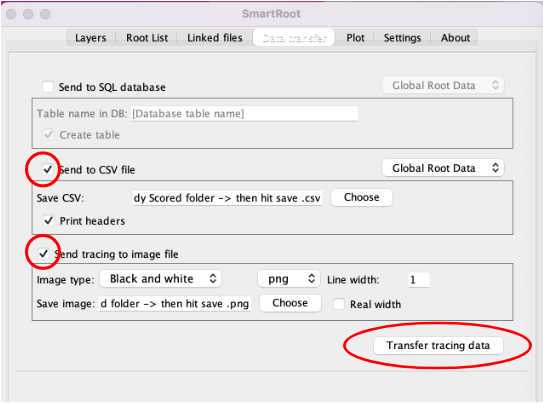
Task: Select the Linked files tab
Action: tap(214, 38)
